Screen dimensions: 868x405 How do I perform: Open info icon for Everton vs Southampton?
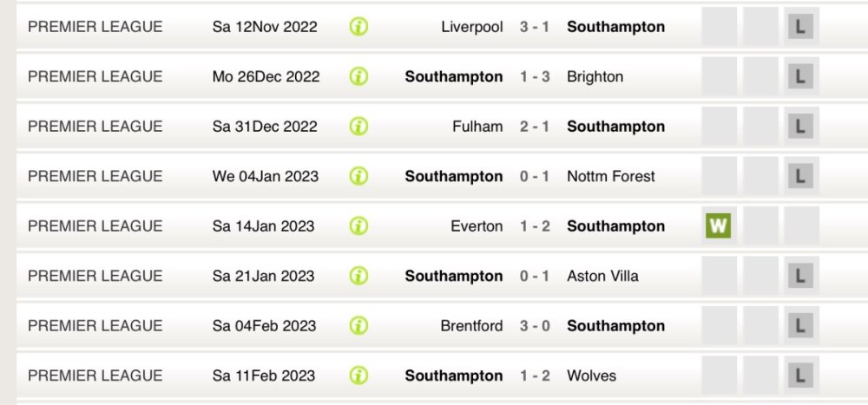(358, 226)
